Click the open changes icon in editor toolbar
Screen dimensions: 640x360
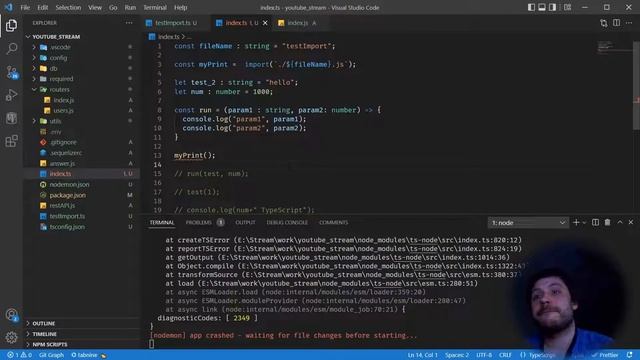click(x=604, y=23)
